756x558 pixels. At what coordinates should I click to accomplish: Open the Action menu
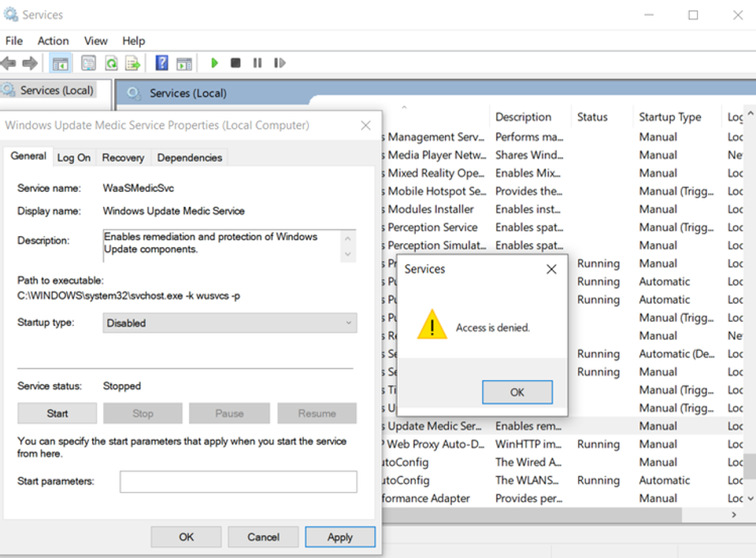click(x=53, y=41)
